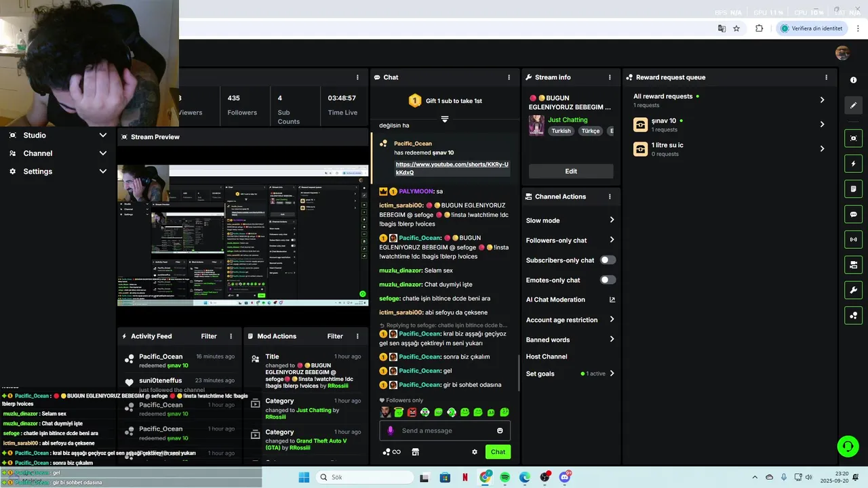Click the Stream Preview video thumbnail
This screenshot has width=868, height=488.
(243, 235)
